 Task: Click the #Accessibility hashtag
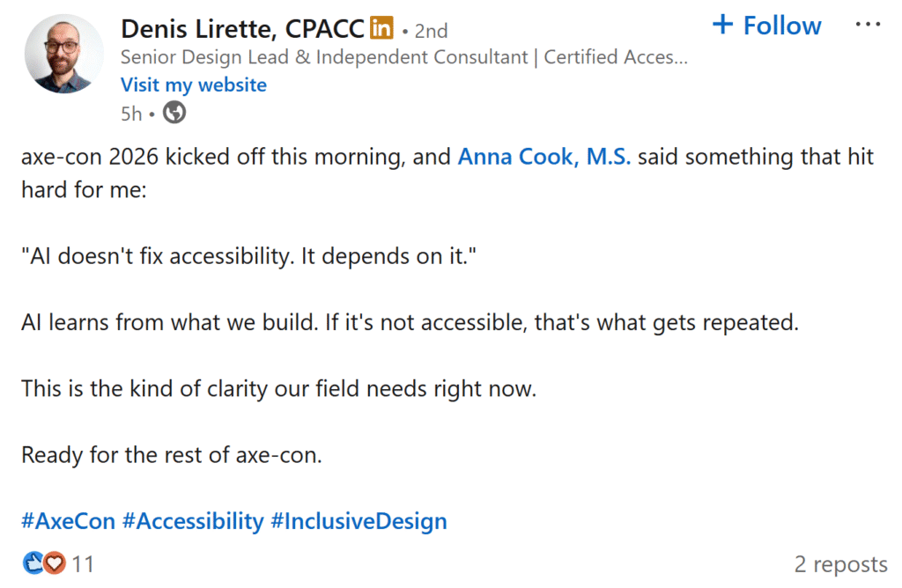196,520
